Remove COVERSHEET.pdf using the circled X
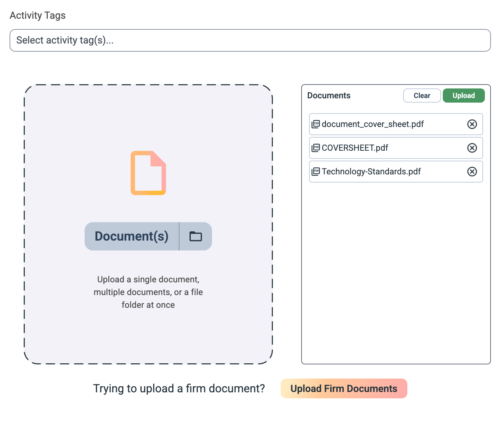 point(472,148)
